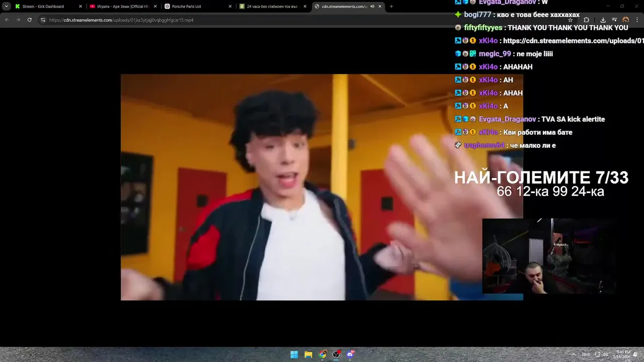Click the text '66 12-ка 99 24-ка'
The height and width of the screenshot is (362, 644).
pyautogui.click(x=550, y=192)
